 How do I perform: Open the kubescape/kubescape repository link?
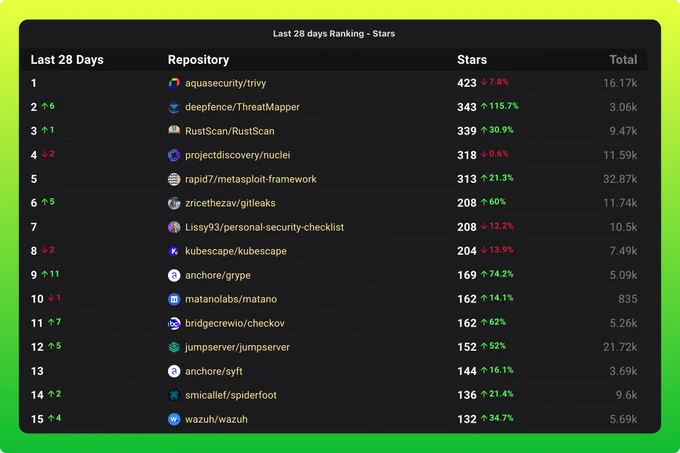pyautogui.click(x=235, y=251)
